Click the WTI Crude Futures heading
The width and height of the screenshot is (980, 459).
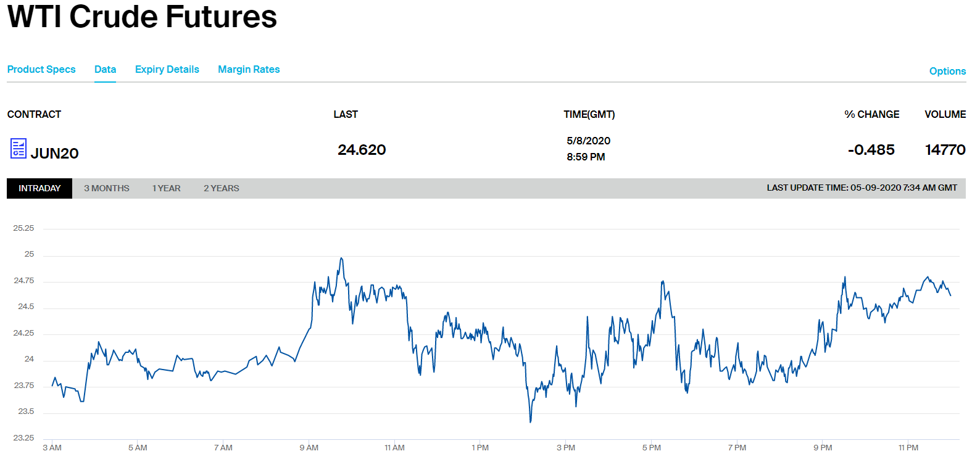(142, 17)
